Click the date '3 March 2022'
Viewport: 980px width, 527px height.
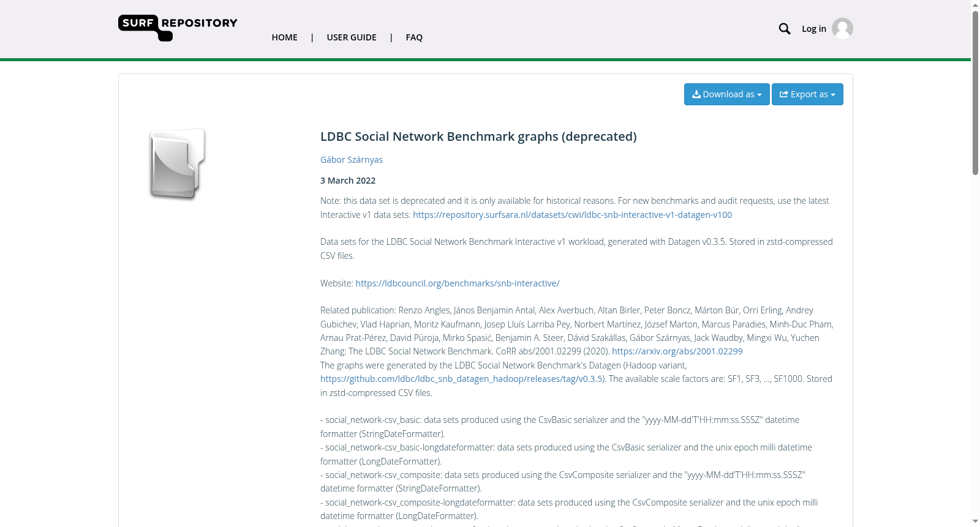click(x=348, y=181)
